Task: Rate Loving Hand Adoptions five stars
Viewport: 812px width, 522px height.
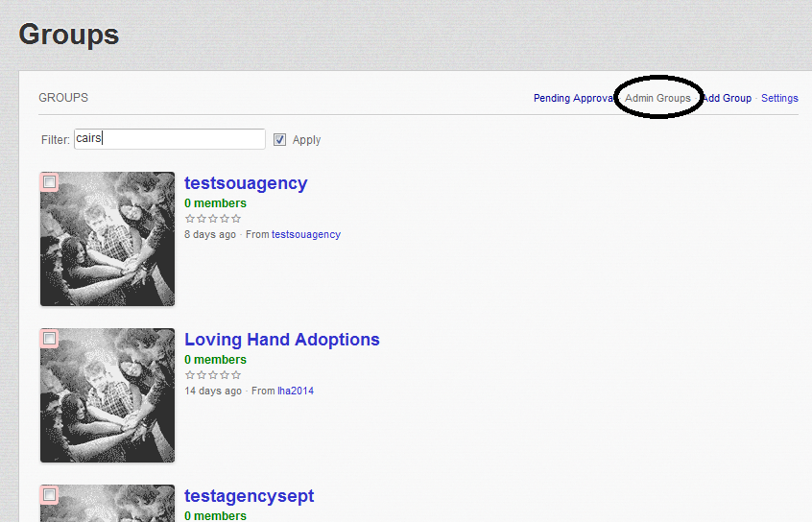Action: point(236,374)
